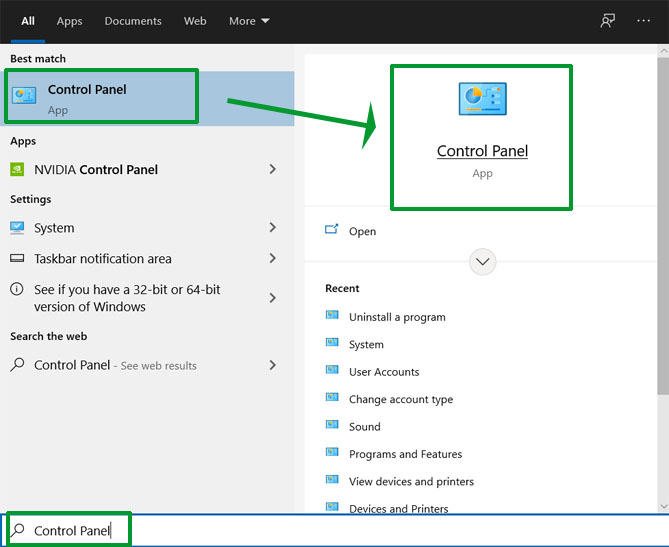669x547 pixels.
Task: Click the web search magnifier icon in results
Action: click(x=17, y=365)
